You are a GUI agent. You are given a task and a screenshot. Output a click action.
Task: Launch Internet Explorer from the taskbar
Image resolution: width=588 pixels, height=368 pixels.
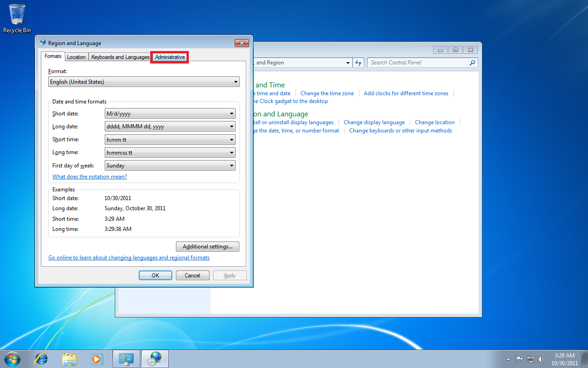tap(41, 359)
